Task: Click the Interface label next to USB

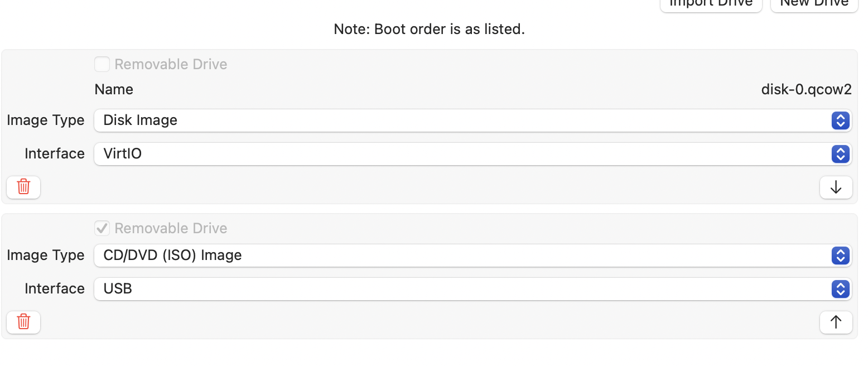Action: [55, 289]
